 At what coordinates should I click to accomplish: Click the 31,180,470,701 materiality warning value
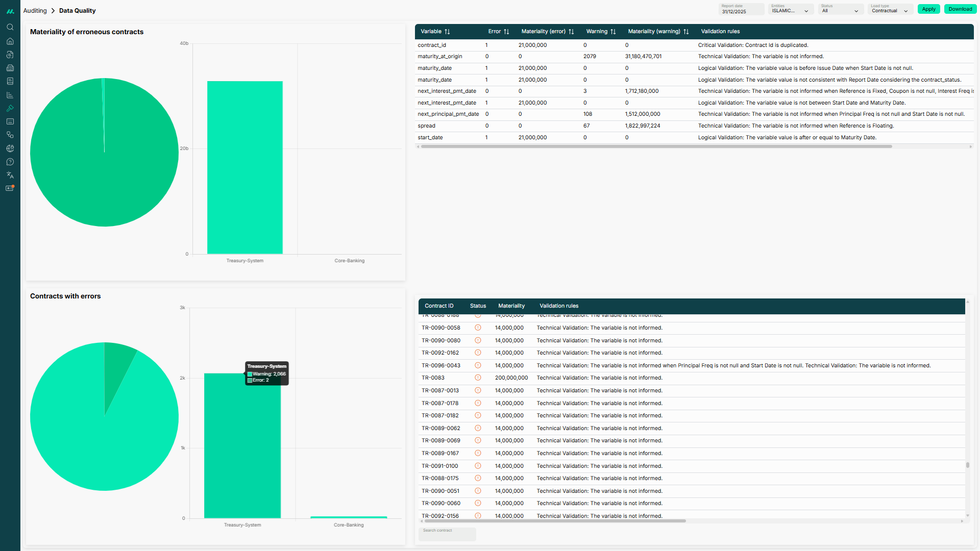[x=643, y=57]
